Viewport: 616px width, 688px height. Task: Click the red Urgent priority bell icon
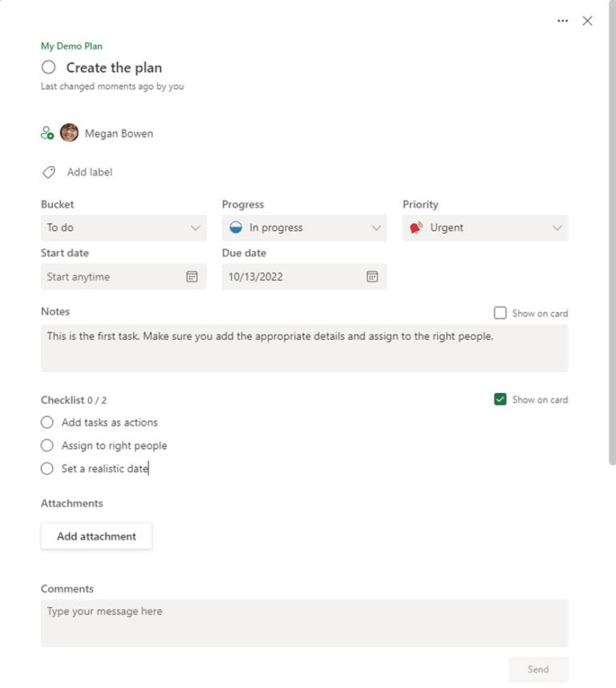click(x=415, y=227)
